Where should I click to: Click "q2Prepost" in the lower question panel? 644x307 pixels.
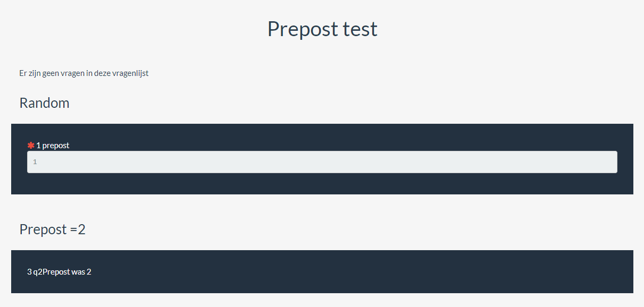coord(51,272)
